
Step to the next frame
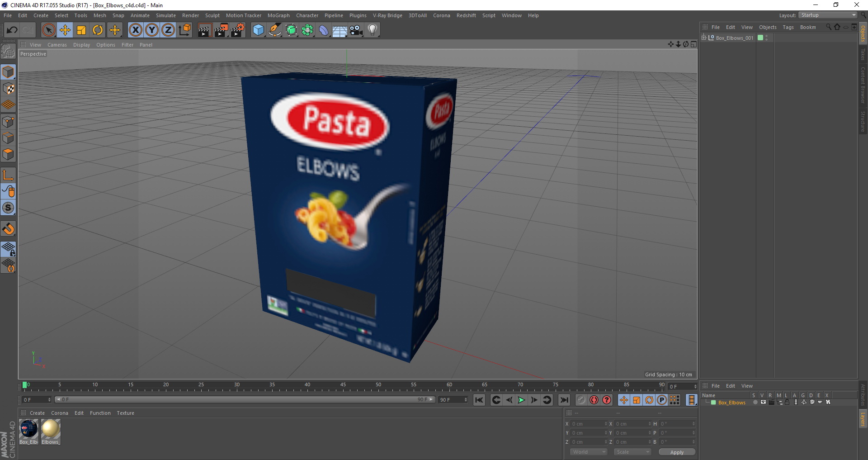(534, 400)
